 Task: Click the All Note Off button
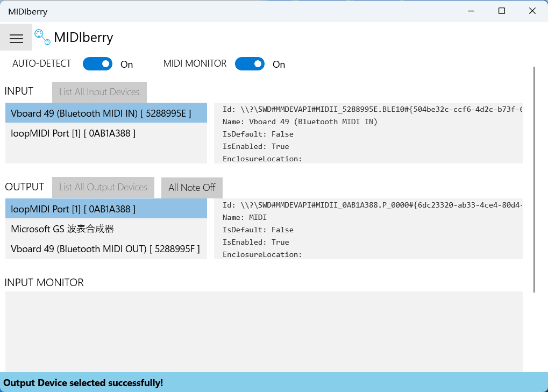pos(191,188)
